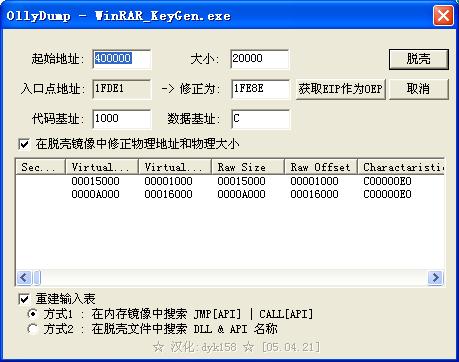Click virtual offset cell 00001000 in first row
459x362 pixels.
(x=168, y=181)
